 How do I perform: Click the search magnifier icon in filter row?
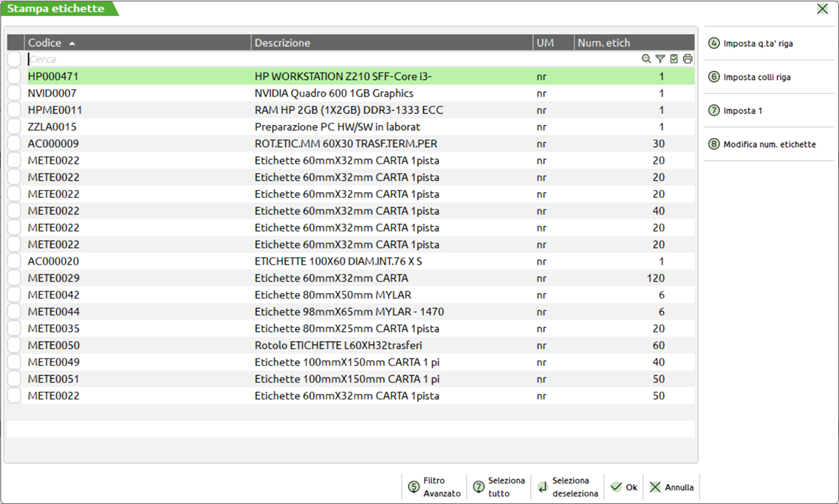(x=647, y=60)
